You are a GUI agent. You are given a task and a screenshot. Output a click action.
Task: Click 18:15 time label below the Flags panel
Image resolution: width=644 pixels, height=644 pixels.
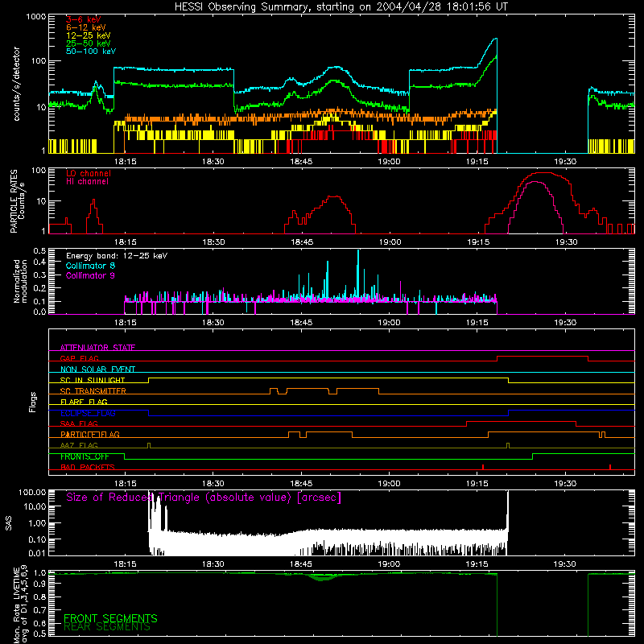(x=125, y=484)
